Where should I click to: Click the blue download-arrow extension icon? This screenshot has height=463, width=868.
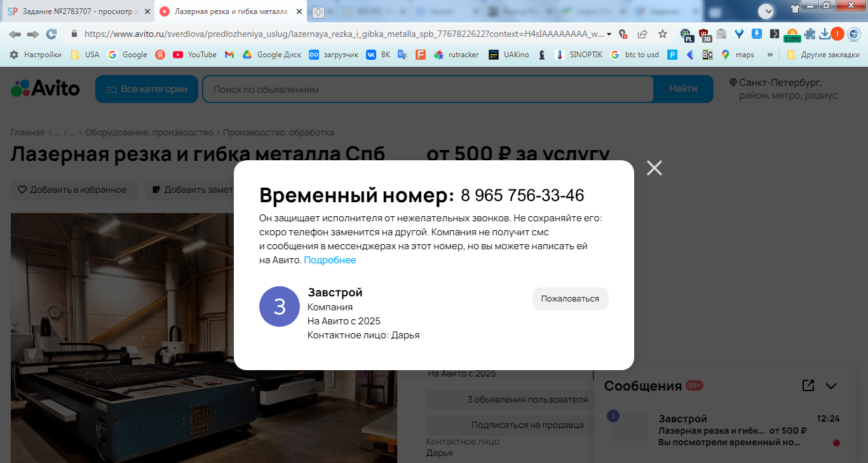[x=757, y=34]
